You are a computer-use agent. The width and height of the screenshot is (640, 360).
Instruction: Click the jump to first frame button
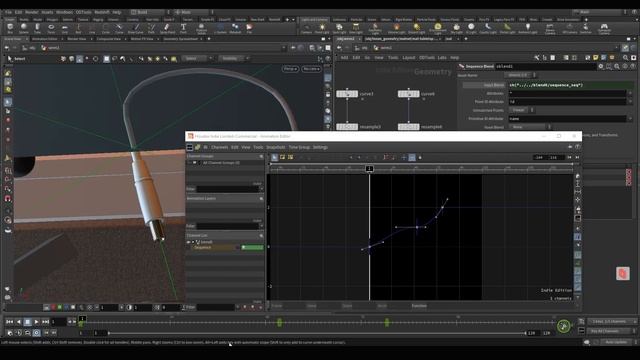[x=9, y=322]
